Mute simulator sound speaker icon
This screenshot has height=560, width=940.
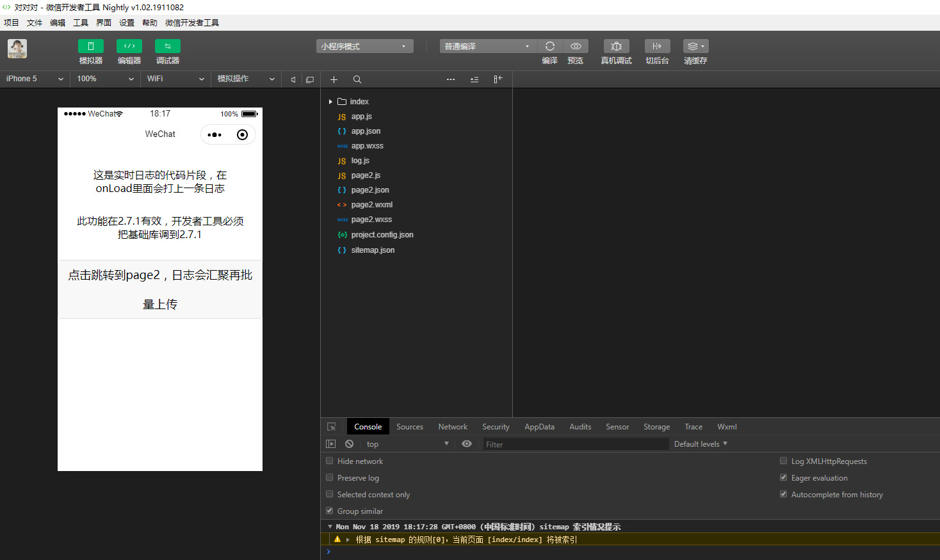pyautogui.click(x=293, y=79)
